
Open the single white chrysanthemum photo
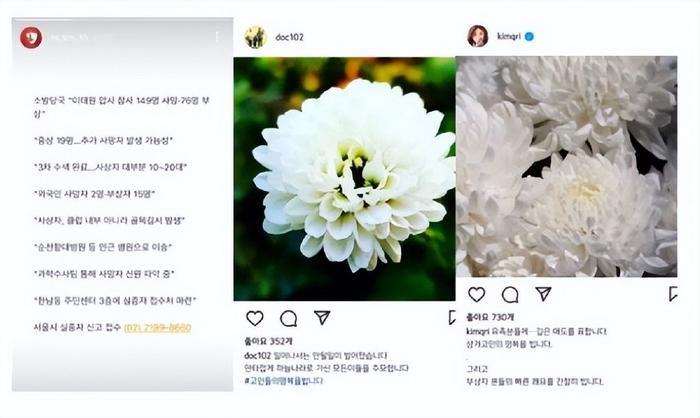(344, 179)
